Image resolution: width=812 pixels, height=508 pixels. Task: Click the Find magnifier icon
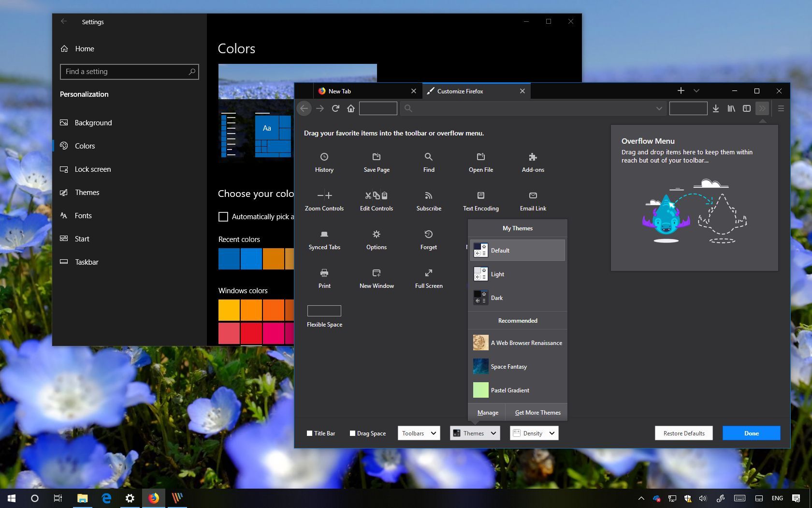429,157
